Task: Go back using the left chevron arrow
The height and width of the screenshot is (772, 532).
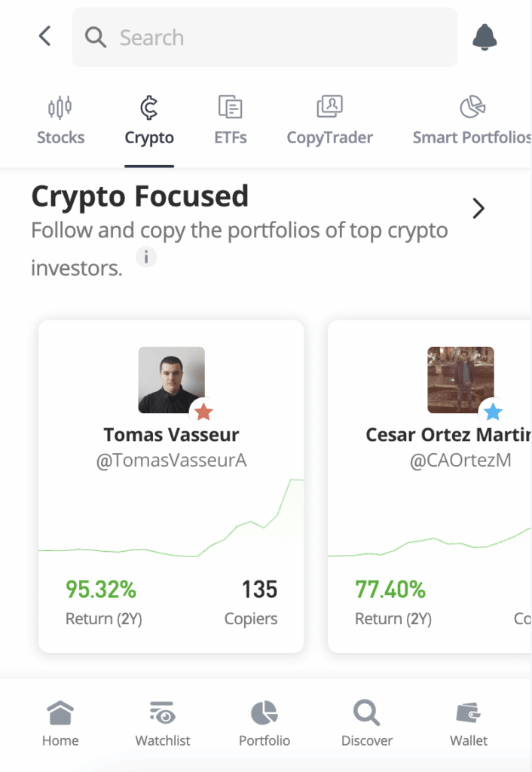Action: pos(44,35)
